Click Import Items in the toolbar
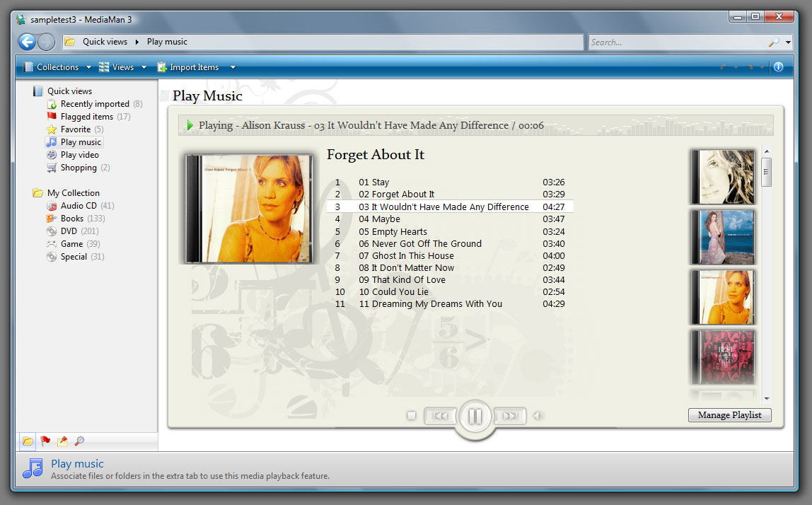This screenshot has height=505, width=812. (x=188, y=66)
